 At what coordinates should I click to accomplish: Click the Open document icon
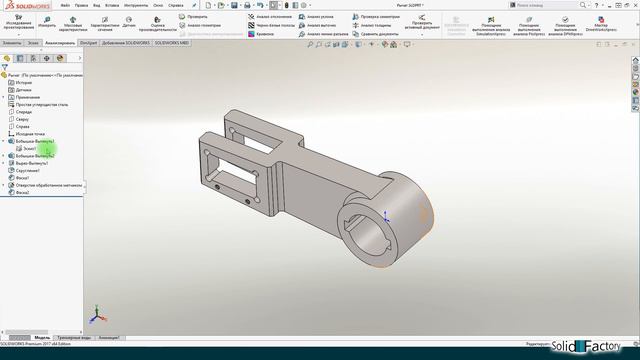221,5
